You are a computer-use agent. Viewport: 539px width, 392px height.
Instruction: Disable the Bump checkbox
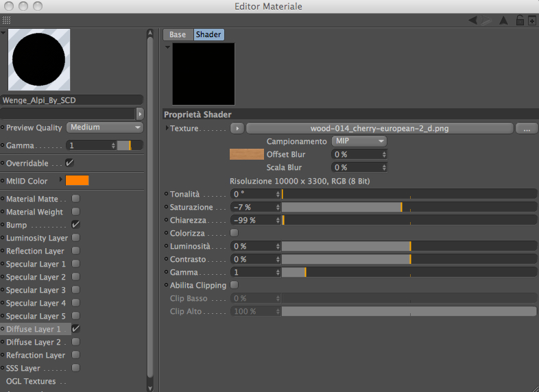[x=75, y=225]
